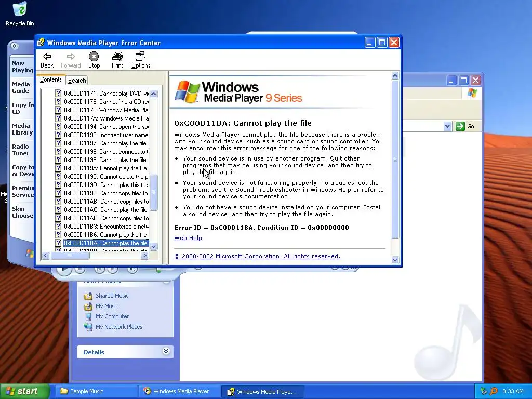The image size is (532, 399).
Task: Open Shared Music in Other Places
Action: tap(112, 296)
